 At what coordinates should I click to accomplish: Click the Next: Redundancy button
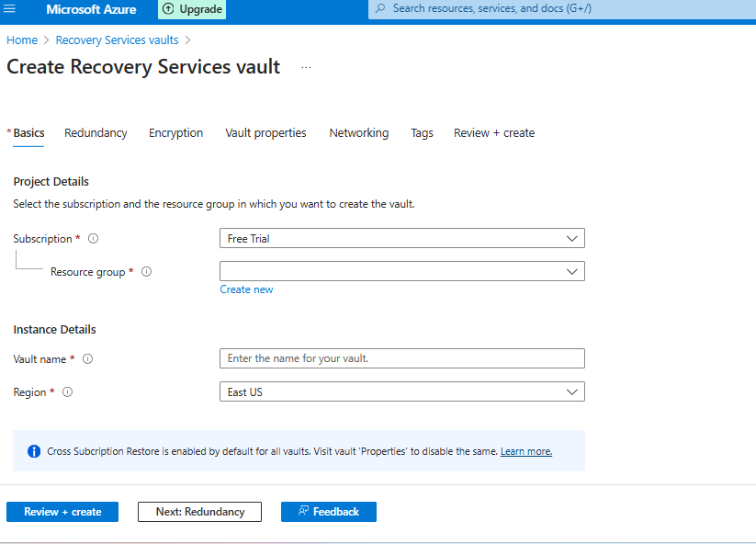tap(199, 512)
